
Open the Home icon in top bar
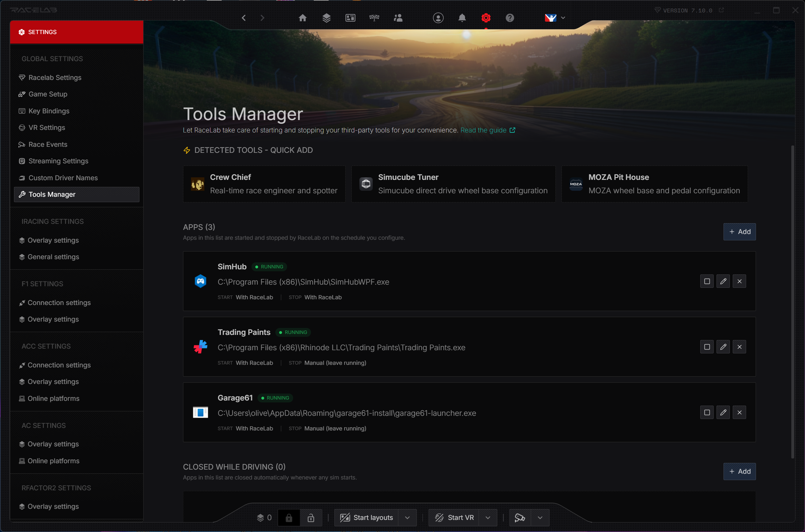pyautogui.click(x=303, y=18)
